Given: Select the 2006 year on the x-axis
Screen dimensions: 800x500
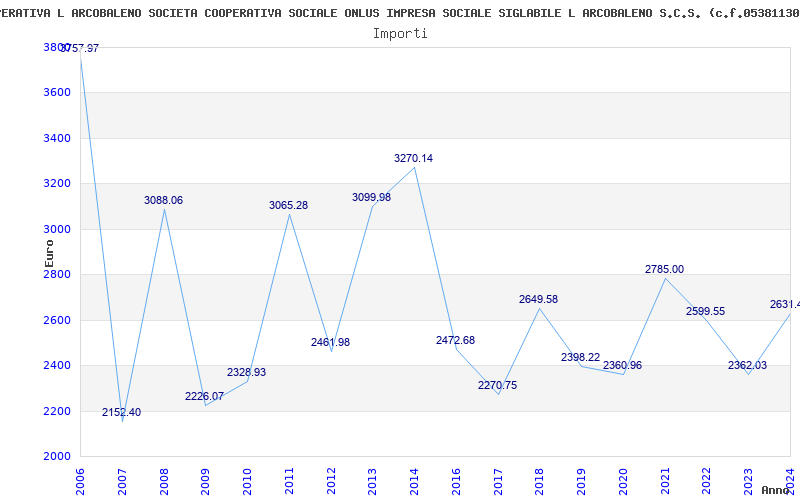Looking at the screenshot, I should click(80, 477).
